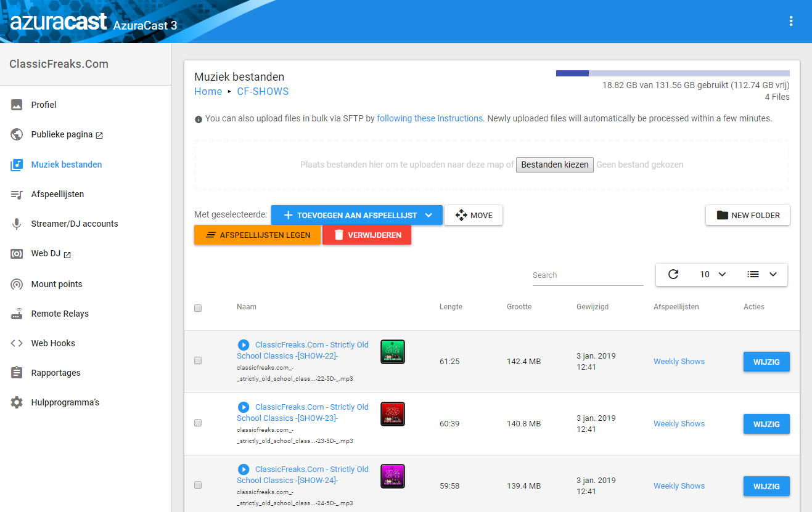This screenshot has height=512, width=812.
Task: Open Weekly Shows playlist link for SHOW-23
Action: click(679, 424)
